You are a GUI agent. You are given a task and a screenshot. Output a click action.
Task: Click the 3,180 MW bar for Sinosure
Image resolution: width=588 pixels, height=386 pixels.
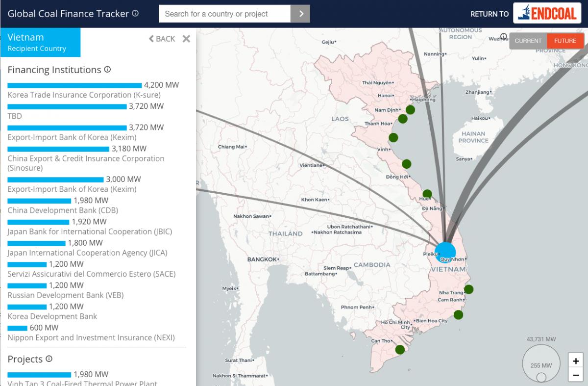click(58, 149)
